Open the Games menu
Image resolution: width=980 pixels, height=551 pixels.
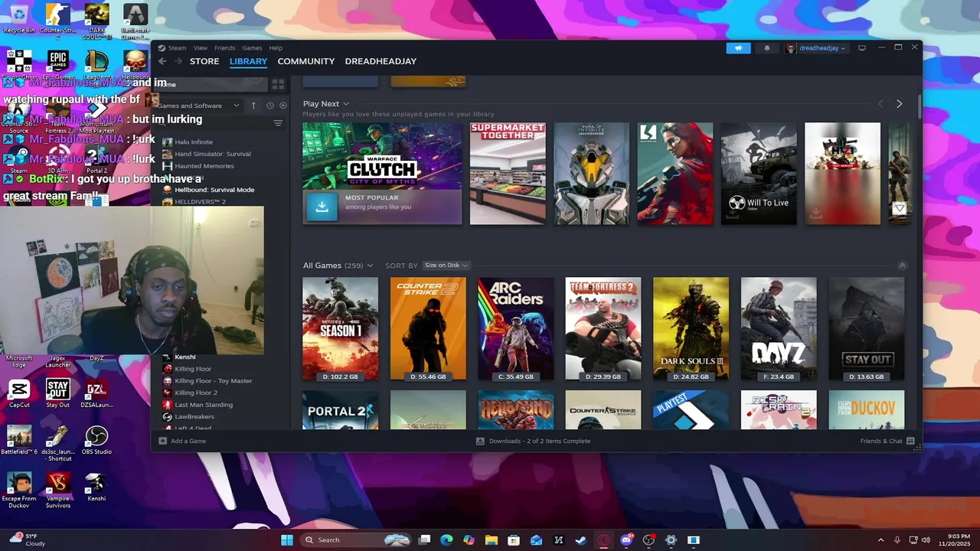[x=252, y=47]
